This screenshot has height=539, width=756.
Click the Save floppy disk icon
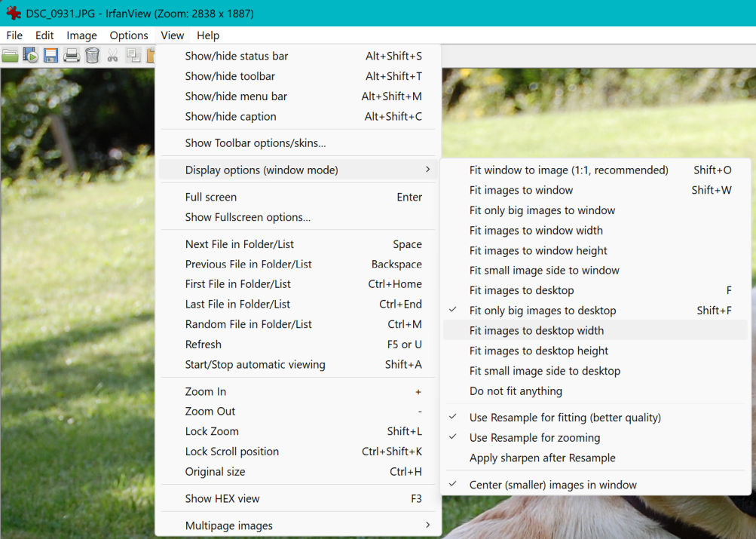[x=51, y=55]
